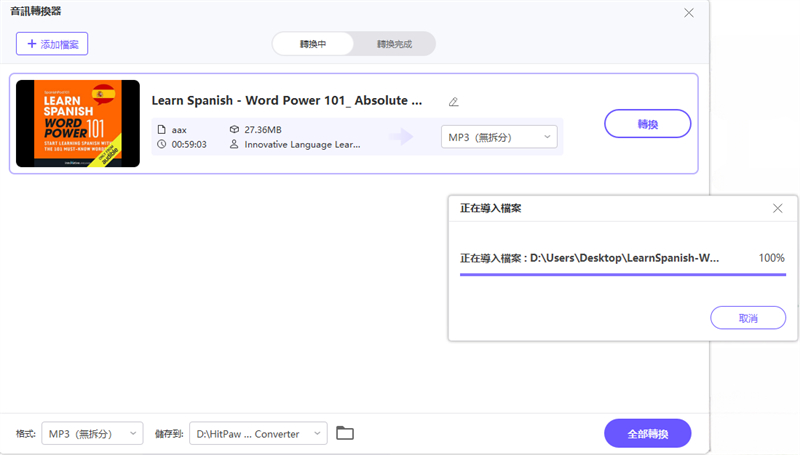Click the import progress bar at 100%

[x=622, y=274]
